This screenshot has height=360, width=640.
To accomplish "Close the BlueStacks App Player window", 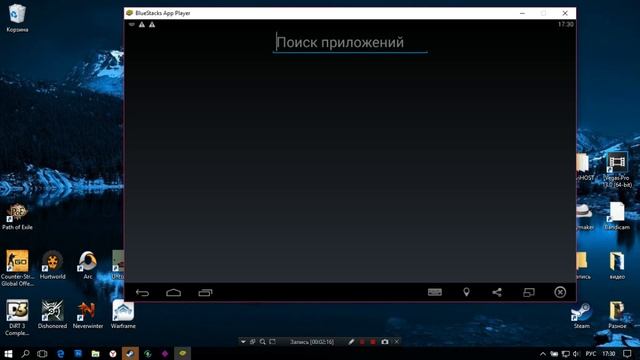I will coord(565,13).
